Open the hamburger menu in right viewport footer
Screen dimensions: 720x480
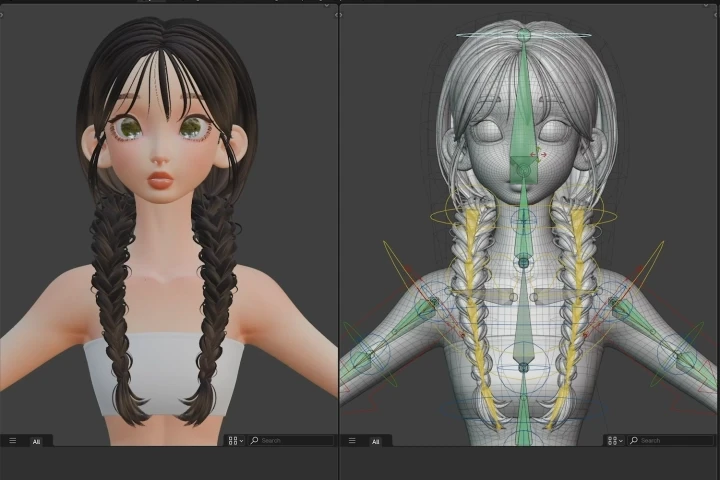[352, 440]
